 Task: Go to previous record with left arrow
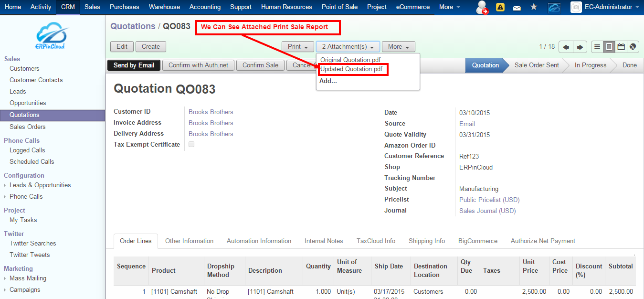point(566,47)
